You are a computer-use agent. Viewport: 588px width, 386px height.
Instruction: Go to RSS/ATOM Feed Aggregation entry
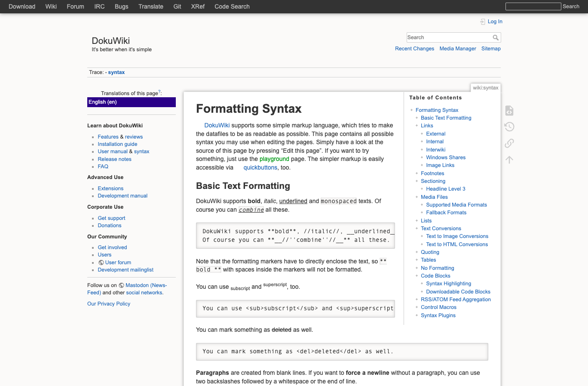pos(456,300)
